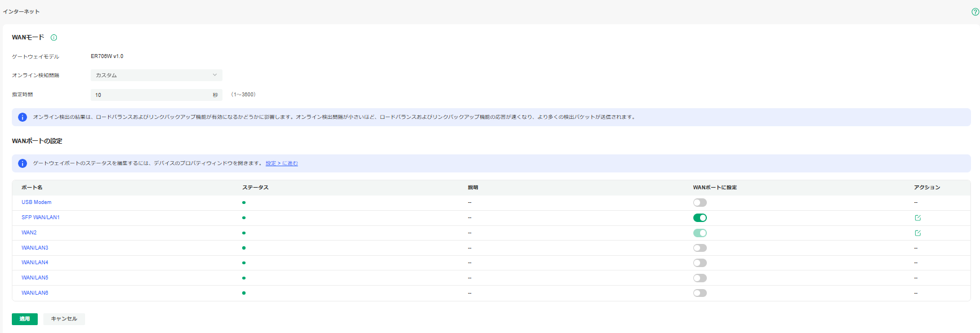
Task: Open the USB Modem port link
Action: tap(37, 202)
